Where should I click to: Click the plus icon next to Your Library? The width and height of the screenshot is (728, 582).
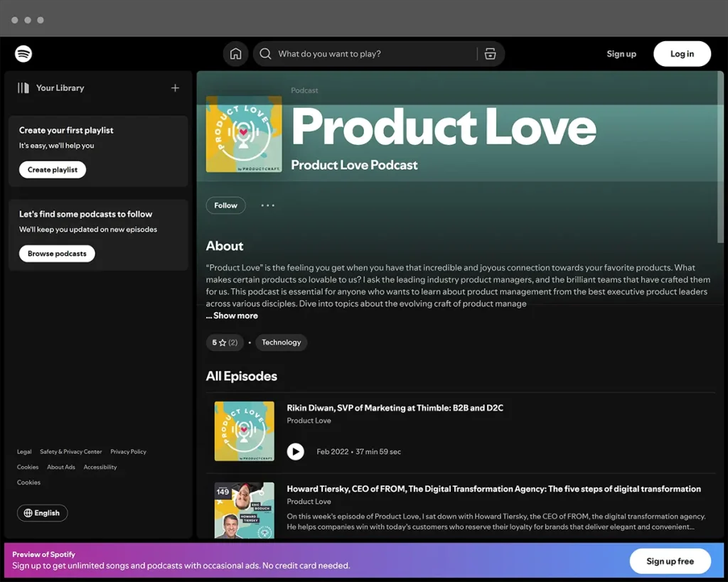tap(175, 87)
